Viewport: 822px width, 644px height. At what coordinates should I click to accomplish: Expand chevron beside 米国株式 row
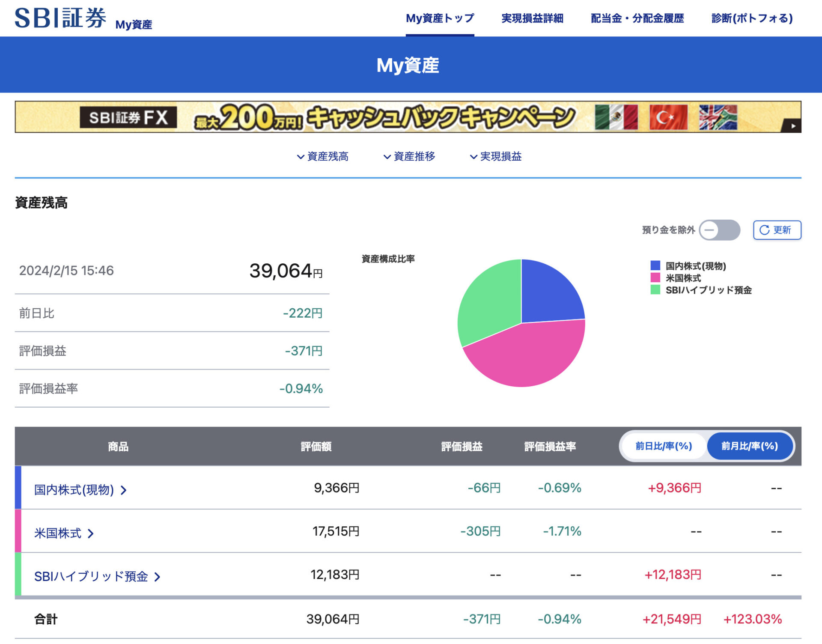tap(91, 534)
